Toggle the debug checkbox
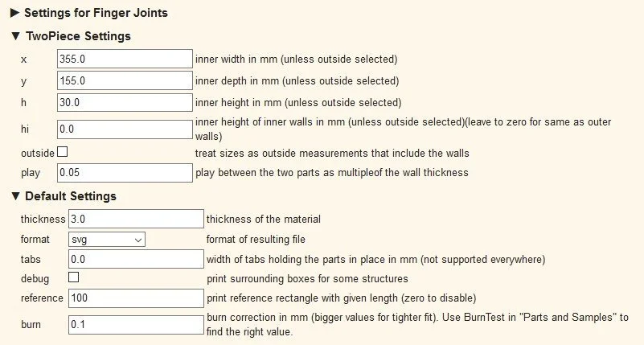The height and width of the screenshot is (345, 644). pos(74,277)
